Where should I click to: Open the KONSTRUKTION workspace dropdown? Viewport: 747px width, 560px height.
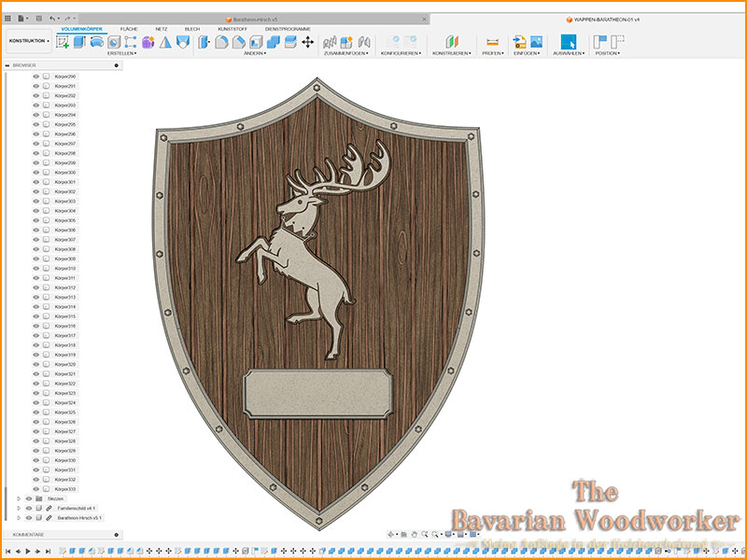29,41
